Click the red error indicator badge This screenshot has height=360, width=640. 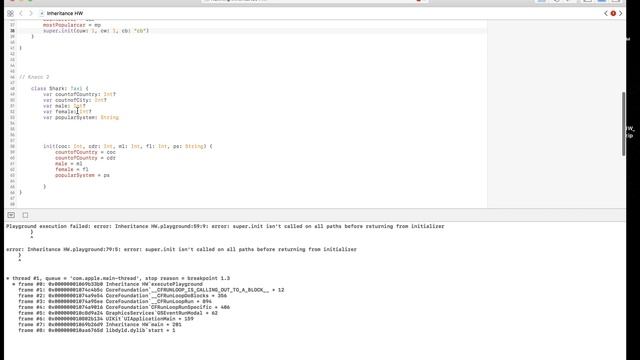tap(613, 13)
